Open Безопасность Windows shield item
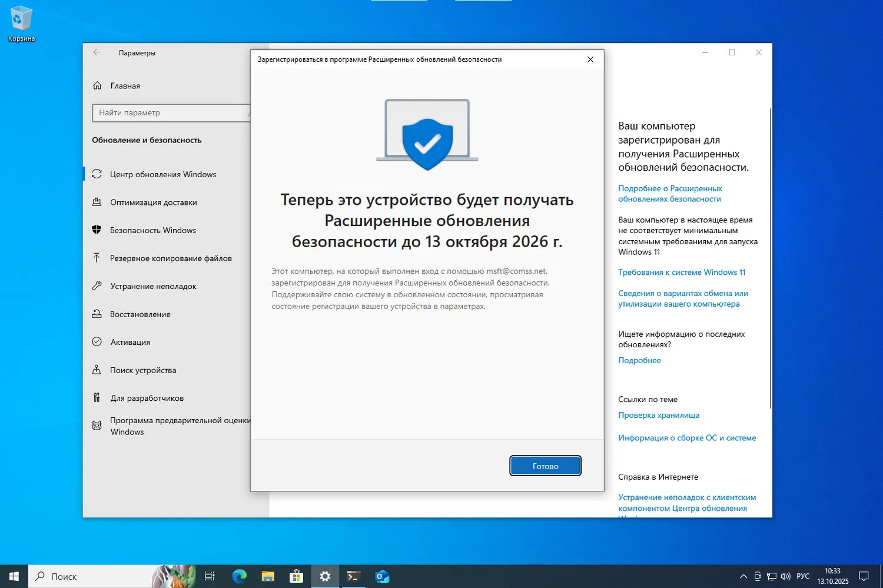The image size is (883, 588). (x=152, y=230)
